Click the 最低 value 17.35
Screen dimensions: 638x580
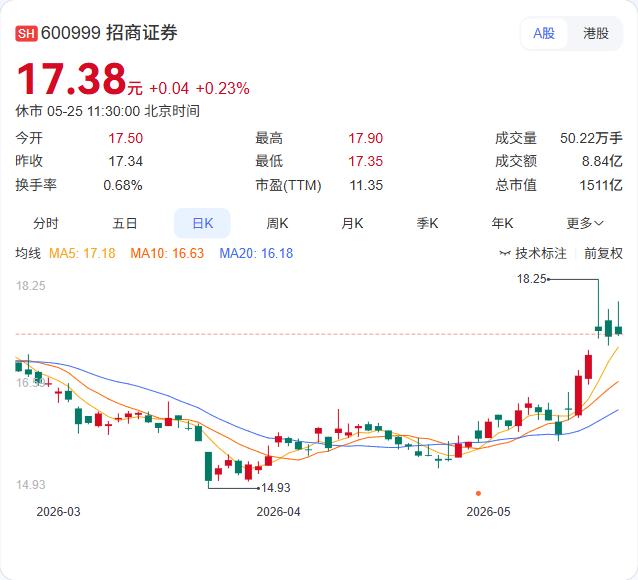click(x=365, y=162)
